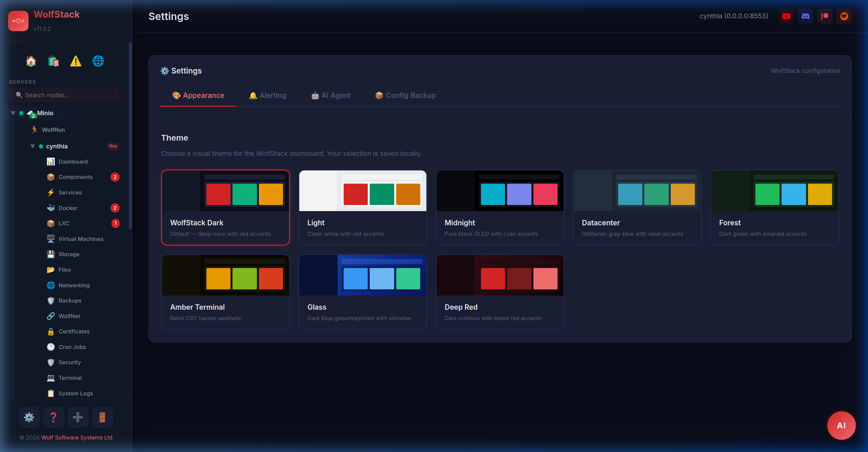Open the warning triangle alerts icon
The height and width of the screenshot is (452, 868).
(x=76, y=61)
